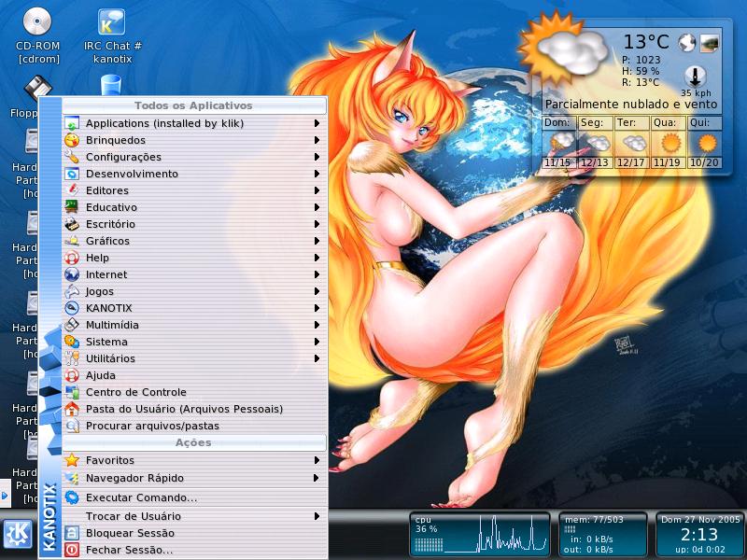The image size is (747, 560).
Task: Open the Jogos menu entry
Action: pos(194,291)
